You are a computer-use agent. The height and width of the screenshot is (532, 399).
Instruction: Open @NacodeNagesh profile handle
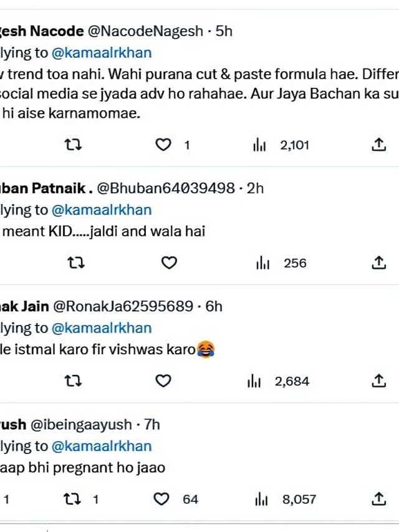point(145,31)
